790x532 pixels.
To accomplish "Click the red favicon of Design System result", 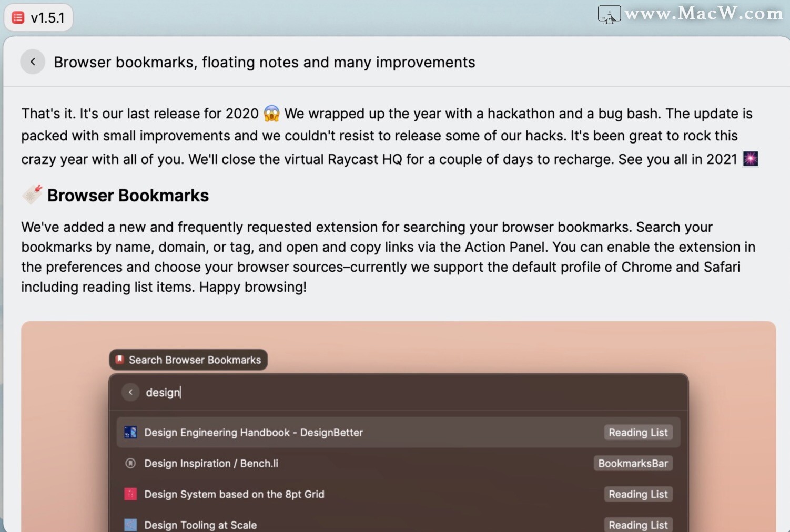I will click(130, 494).
